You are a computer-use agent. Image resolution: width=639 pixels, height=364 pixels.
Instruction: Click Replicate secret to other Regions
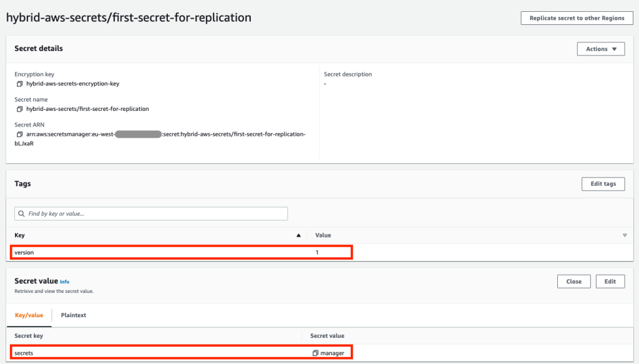(576, 17)
